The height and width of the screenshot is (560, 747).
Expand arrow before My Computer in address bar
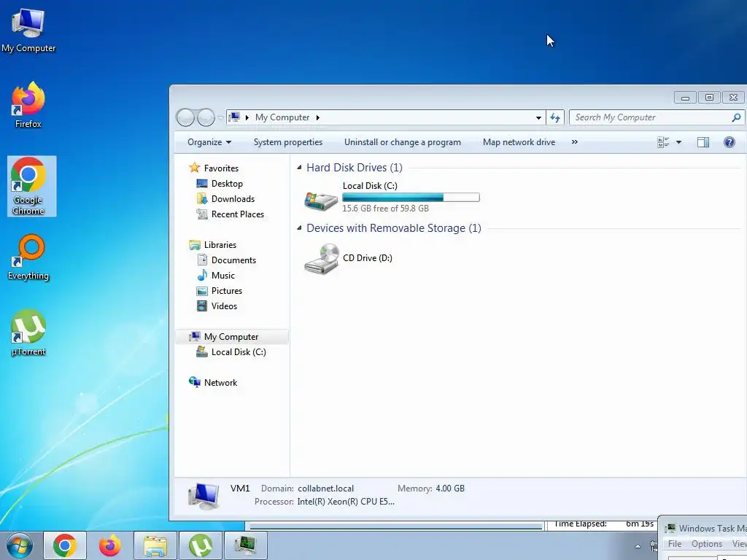[247, 117]
